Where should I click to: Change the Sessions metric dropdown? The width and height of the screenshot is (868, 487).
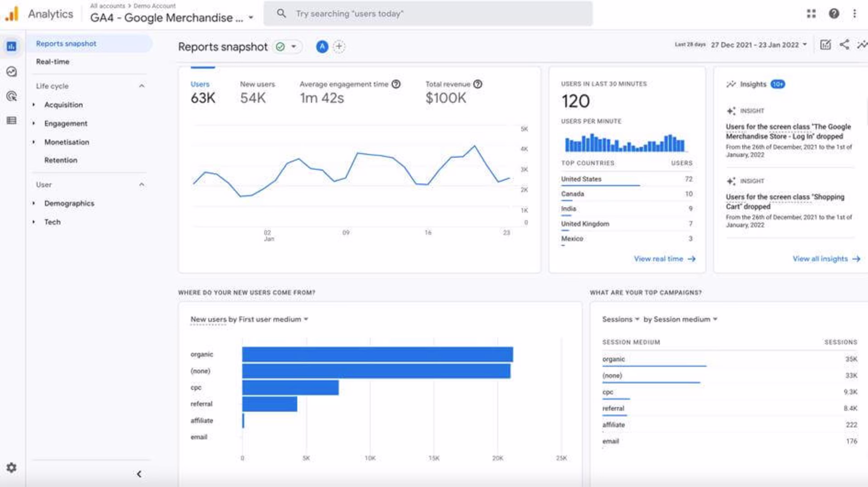coord(621,319)
